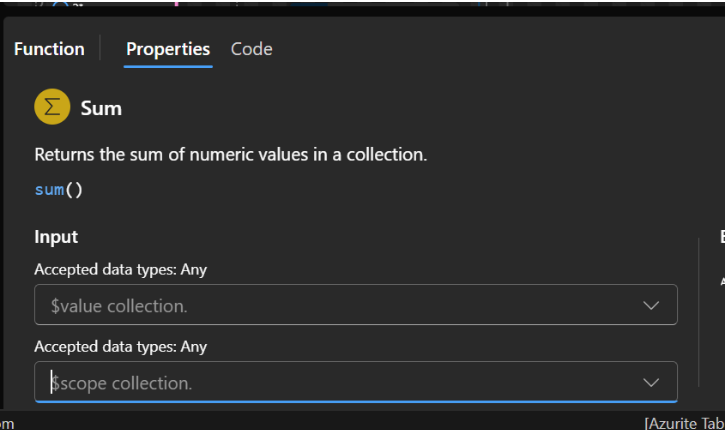Image resolution: width=727 pixels, height=430 pixels.
Task: Click the accepted data types label above $value
Action: (x=120, y=269)
